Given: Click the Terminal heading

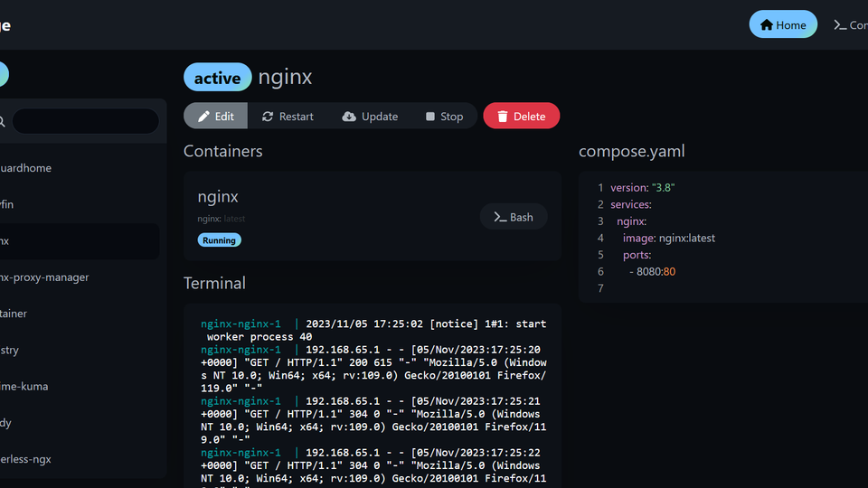Looking at the screenshot, I should pyautogui.click(x=215, y=283).
